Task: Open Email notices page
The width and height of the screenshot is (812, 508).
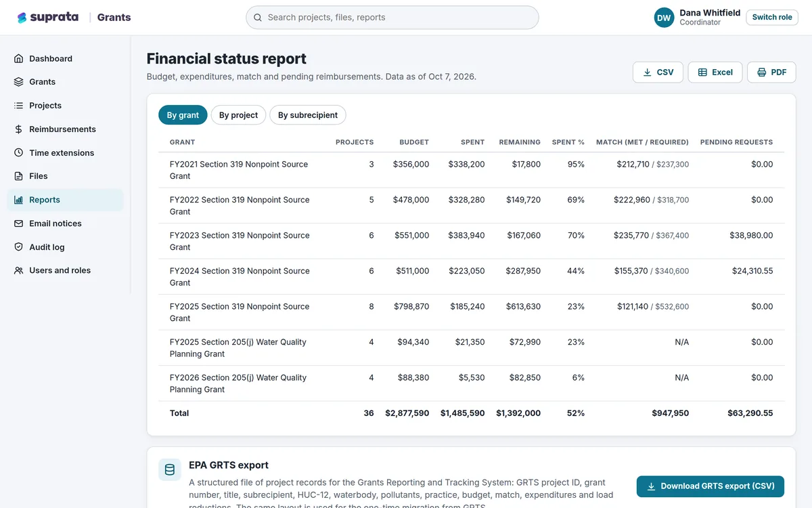Action: 65,224
